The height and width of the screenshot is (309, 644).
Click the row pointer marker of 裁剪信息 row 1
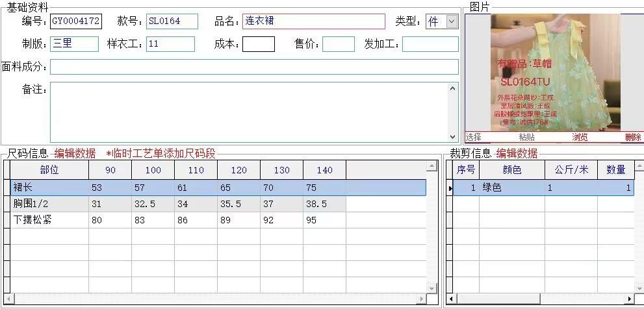450,188
